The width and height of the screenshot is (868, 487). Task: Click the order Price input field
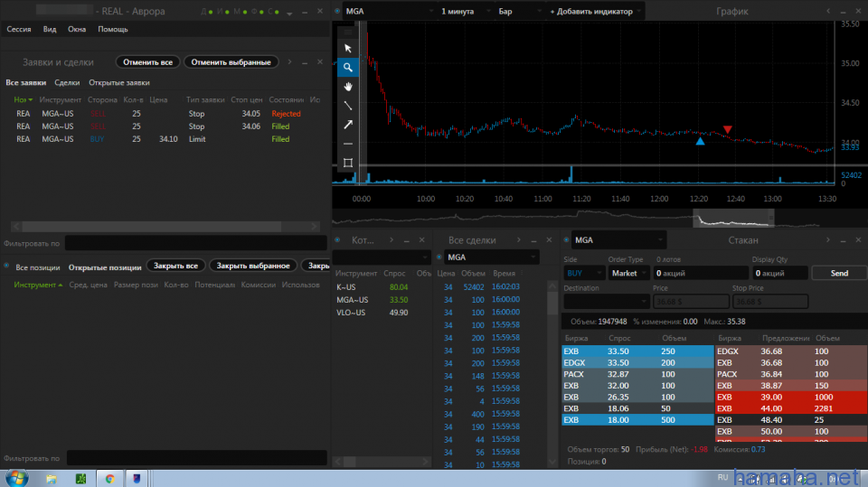point(690,302)
